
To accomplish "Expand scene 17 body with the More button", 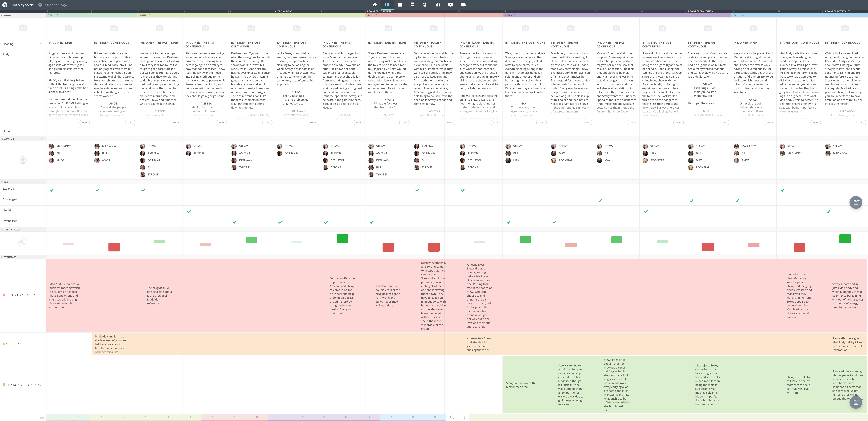I will [815, 123].
